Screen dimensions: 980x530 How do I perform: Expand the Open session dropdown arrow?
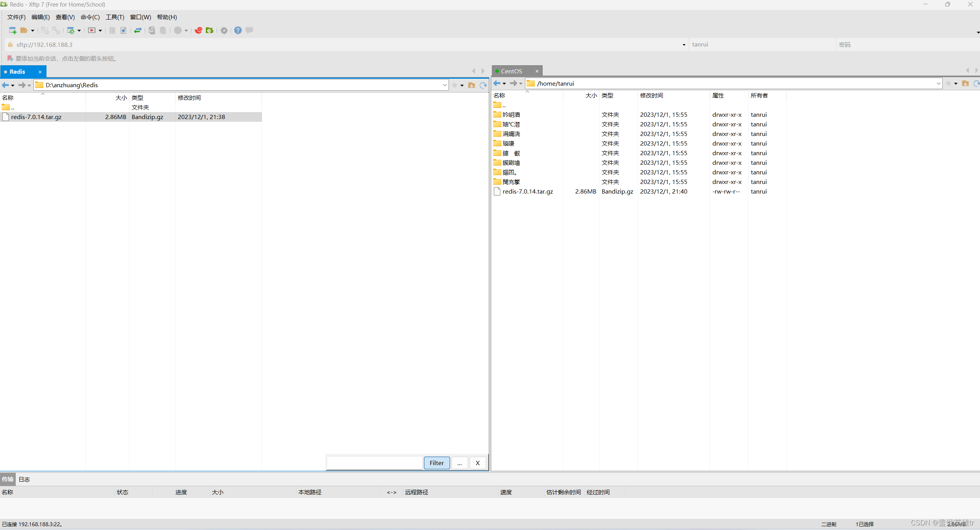pos(33,30)
